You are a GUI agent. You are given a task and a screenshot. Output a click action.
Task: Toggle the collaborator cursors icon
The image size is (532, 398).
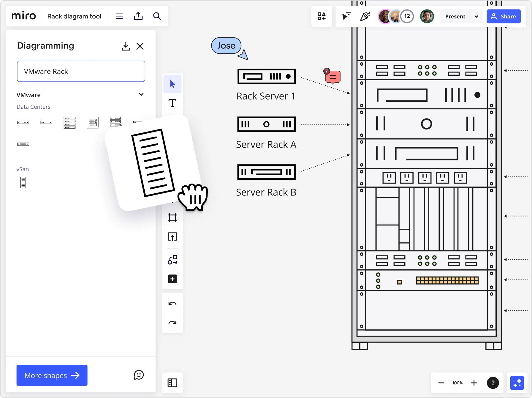click(x=346, y=16)
